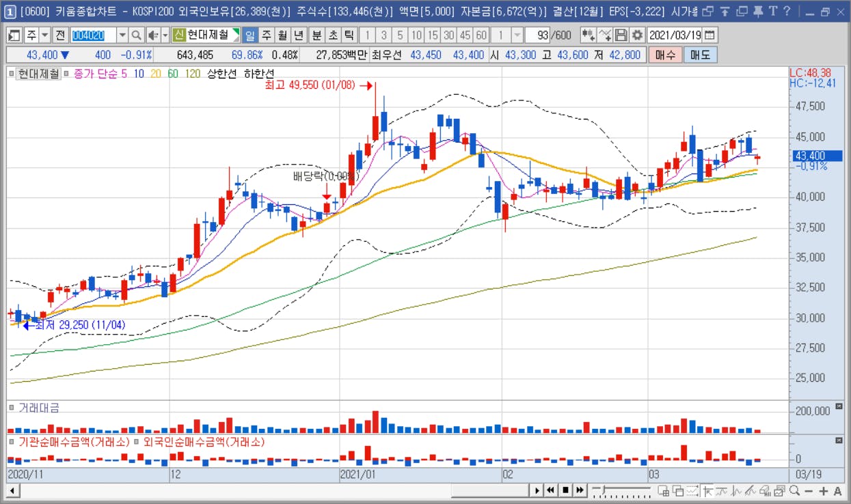Click the green 신 badge icon

179,36
